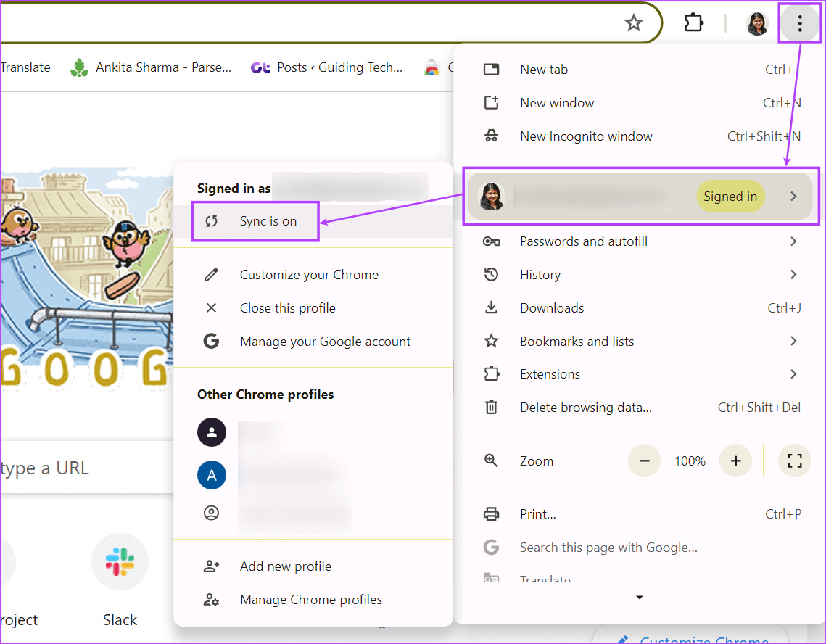The width and height of the screenshot is (826, 644).
Task: Click the Downloads icon in the menu
Action: (492, 307)
